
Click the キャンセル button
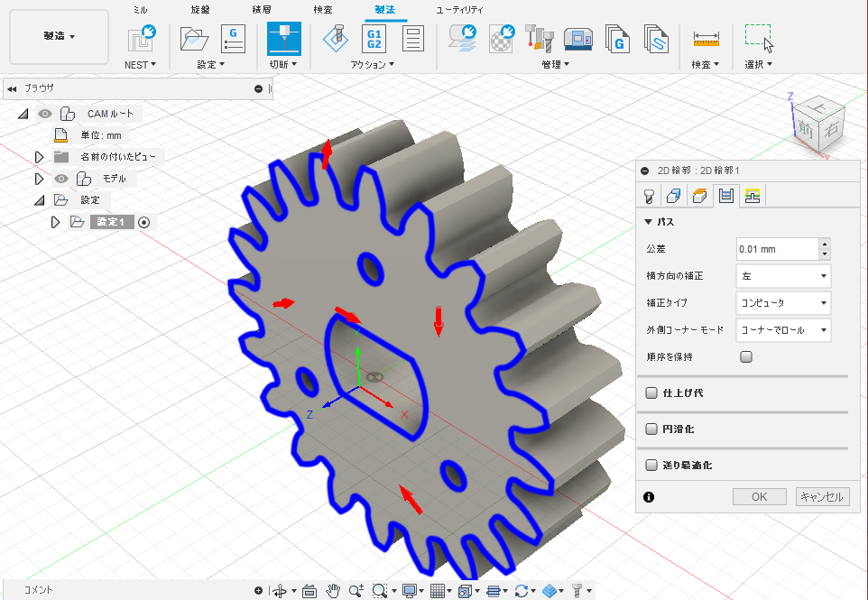coord(822,496)
